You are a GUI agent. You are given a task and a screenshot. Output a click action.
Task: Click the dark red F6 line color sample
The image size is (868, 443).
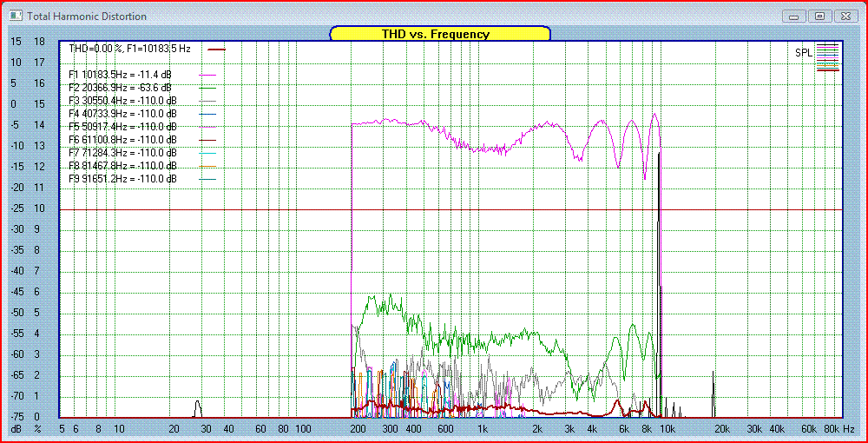pyautogui.click(x=207, y=140)
